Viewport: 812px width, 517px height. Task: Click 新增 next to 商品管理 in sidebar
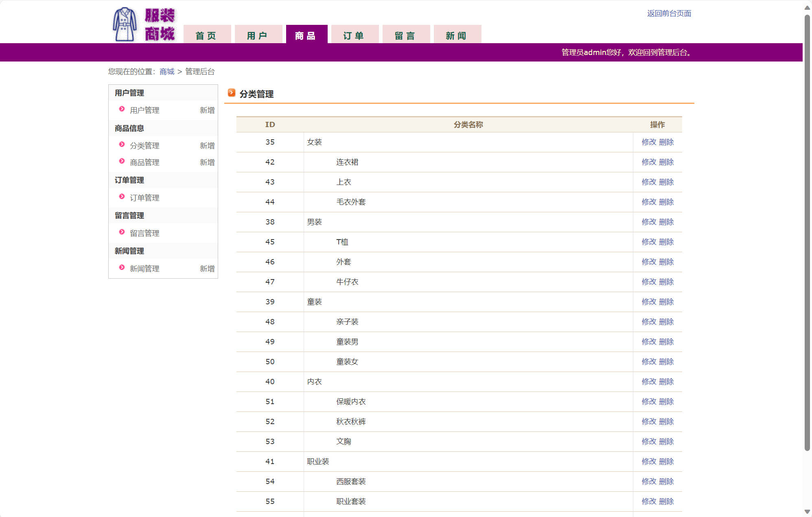pos(207,163)
